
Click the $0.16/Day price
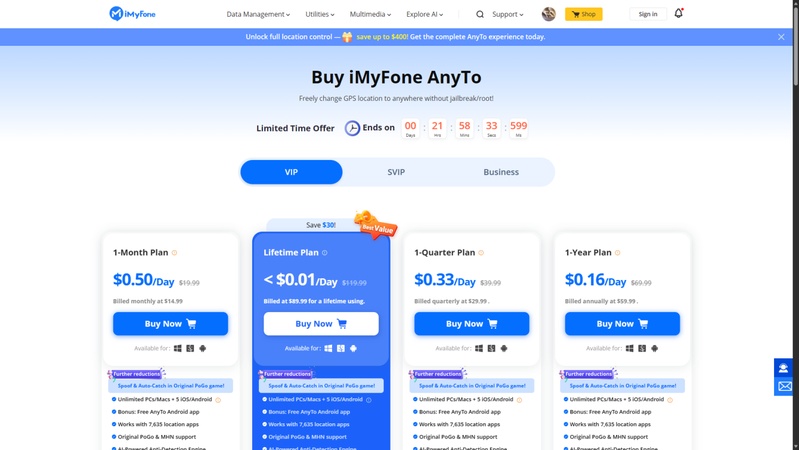(x=596, y=280)
